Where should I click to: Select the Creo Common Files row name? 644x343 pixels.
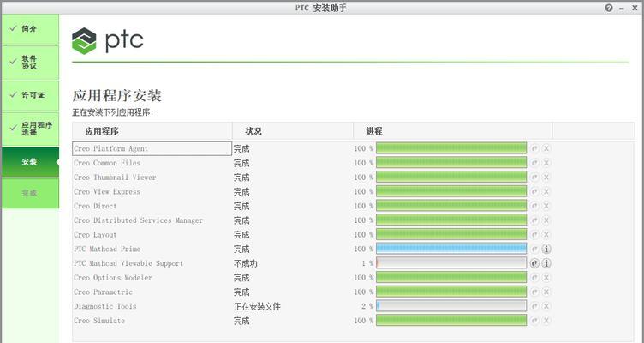coord(107,163)
